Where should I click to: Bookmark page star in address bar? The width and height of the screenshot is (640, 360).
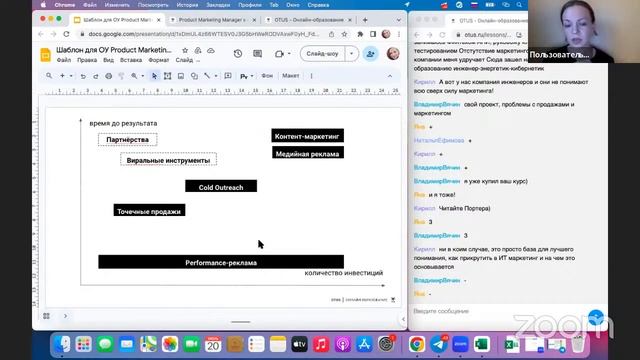(x=344, y=34)
